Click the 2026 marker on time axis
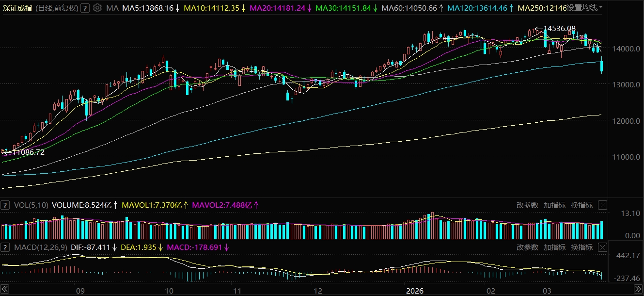644x296 pixels. (415, 291)
